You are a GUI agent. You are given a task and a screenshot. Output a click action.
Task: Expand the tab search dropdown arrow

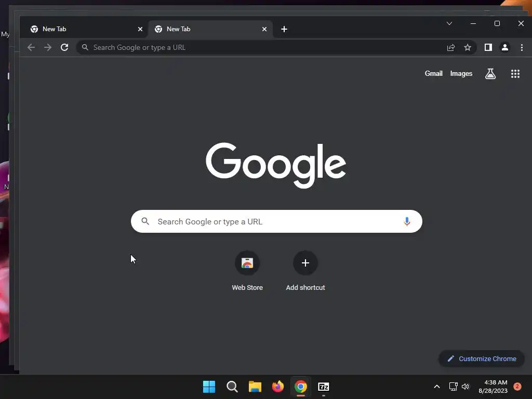(449, 23)
